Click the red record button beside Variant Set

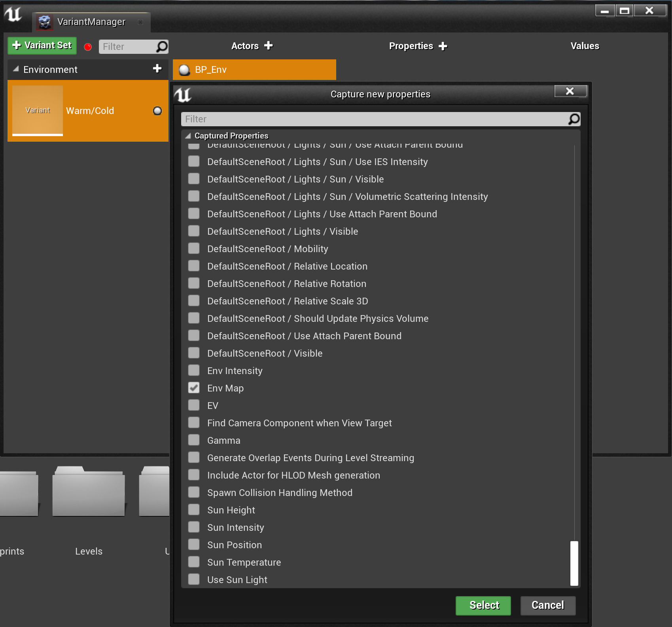click(x=88, y=47)
